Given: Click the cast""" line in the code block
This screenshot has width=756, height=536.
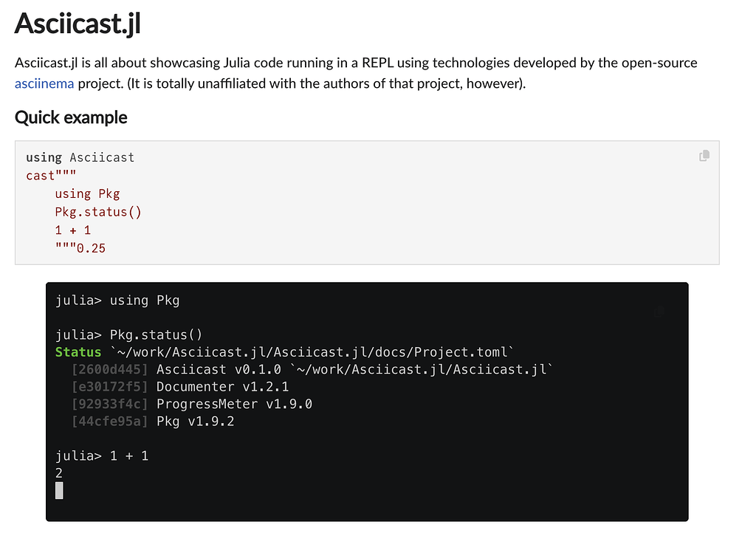Looking at the screenshot, I should [51, 175].
